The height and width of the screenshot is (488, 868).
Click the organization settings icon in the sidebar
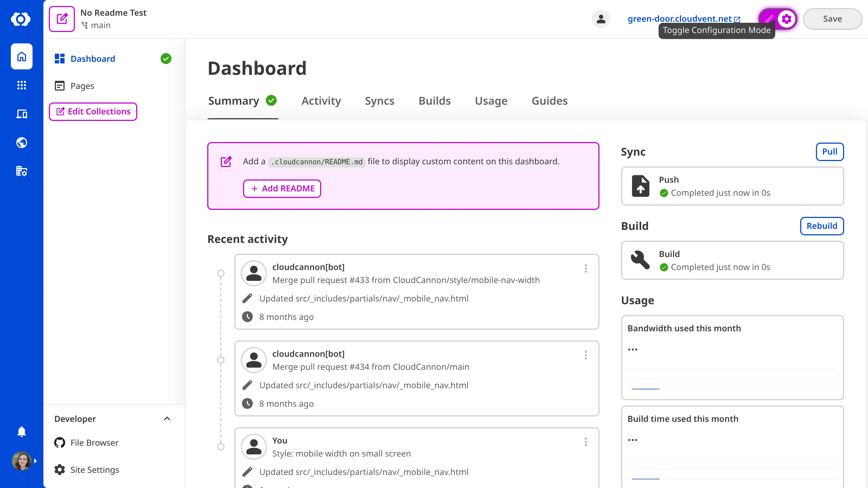pos(21,171)
